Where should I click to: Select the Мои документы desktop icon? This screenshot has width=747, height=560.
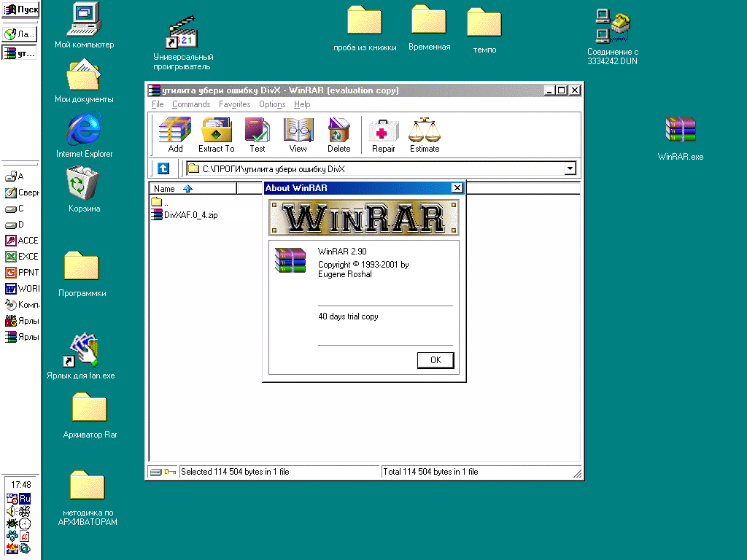[x=85, y=81]
